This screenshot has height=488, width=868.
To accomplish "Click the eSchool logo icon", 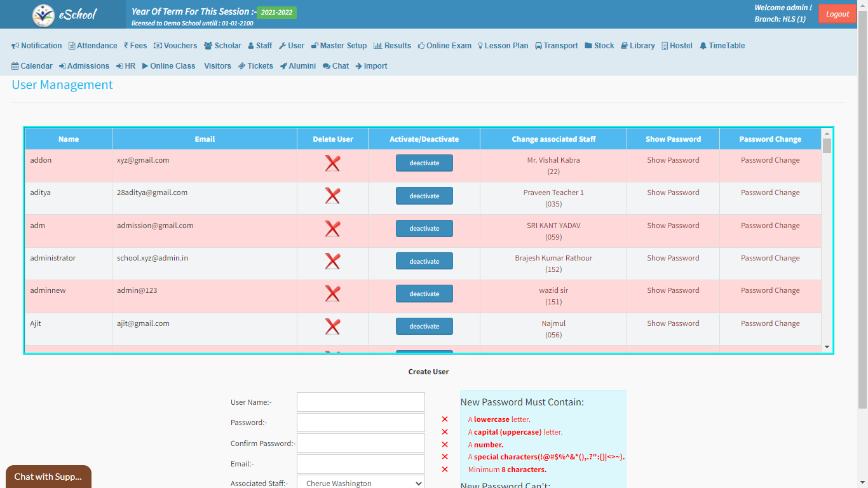I will (44, 15).
